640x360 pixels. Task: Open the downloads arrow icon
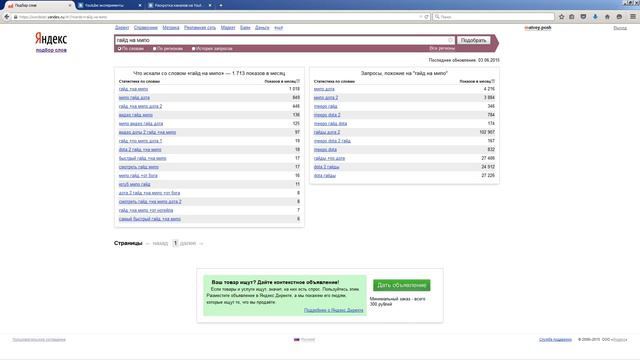[595, 17]
